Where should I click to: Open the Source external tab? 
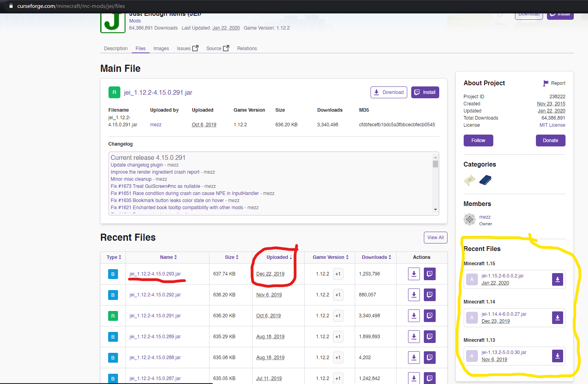click(x=217, y=49)
